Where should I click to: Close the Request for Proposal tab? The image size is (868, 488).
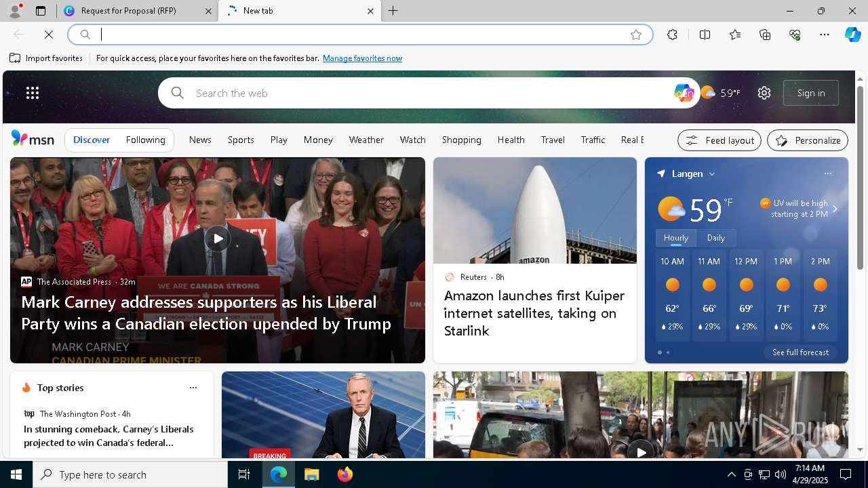[x=208, y=11]
